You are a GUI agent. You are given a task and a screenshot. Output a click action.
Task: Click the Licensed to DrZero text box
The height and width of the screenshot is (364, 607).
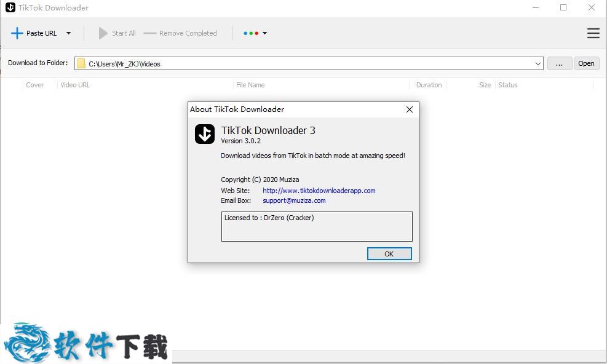coord(317,226)
